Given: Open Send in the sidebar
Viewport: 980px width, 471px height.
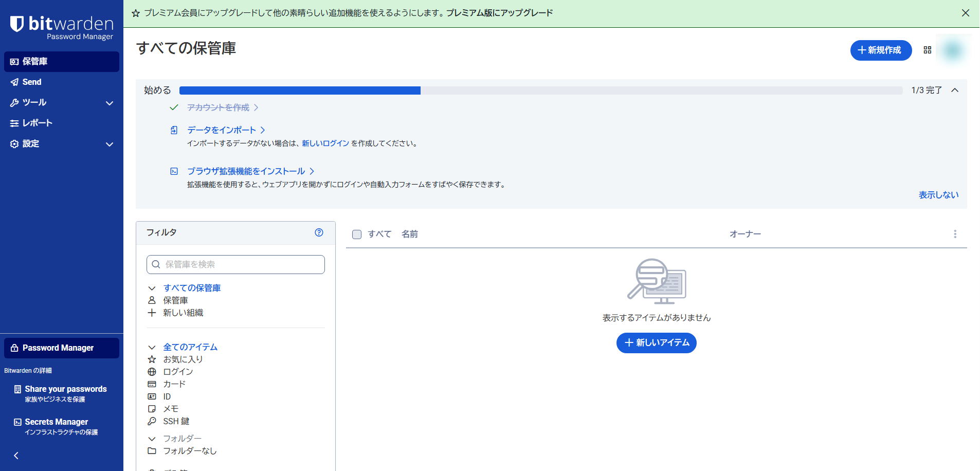Looking at the screenshot, I should pyautogui.click(x=32, y=82).
